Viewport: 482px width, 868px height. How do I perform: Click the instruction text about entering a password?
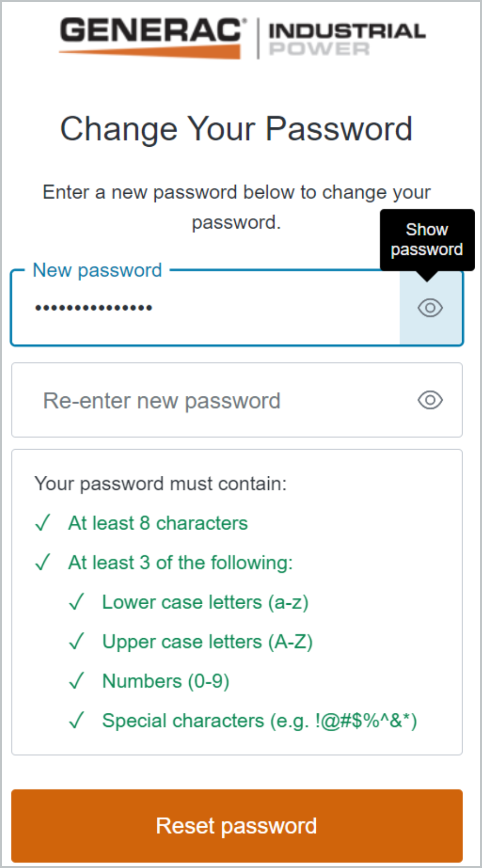[x=236, y=207]
